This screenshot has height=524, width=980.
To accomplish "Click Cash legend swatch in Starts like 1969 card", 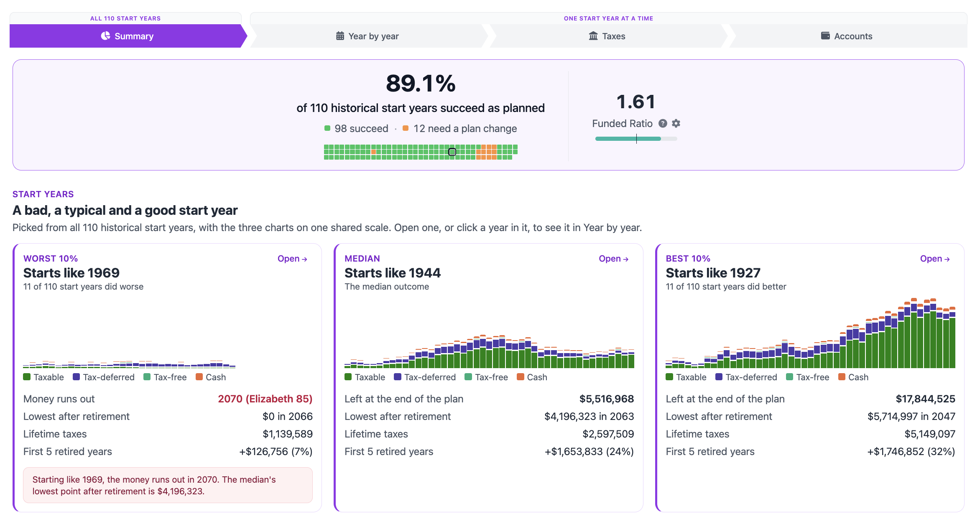I will coord(199,377).
